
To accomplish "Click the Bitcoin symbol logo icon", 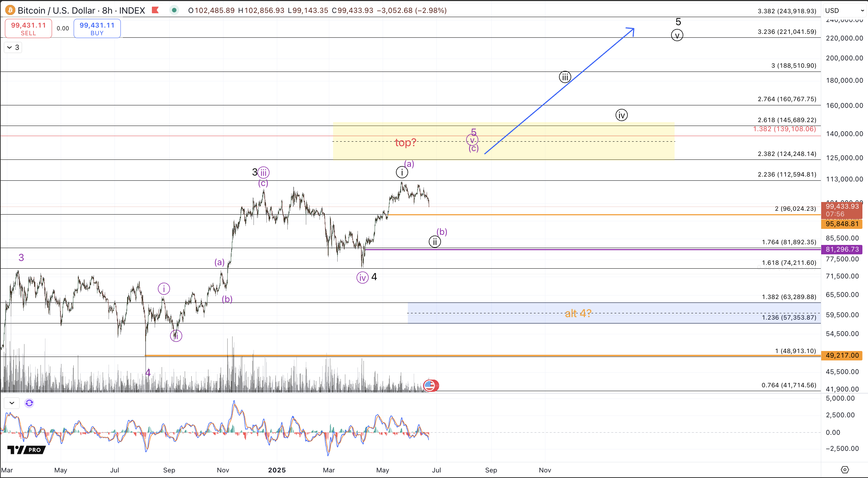I will (x=10, y=10).
